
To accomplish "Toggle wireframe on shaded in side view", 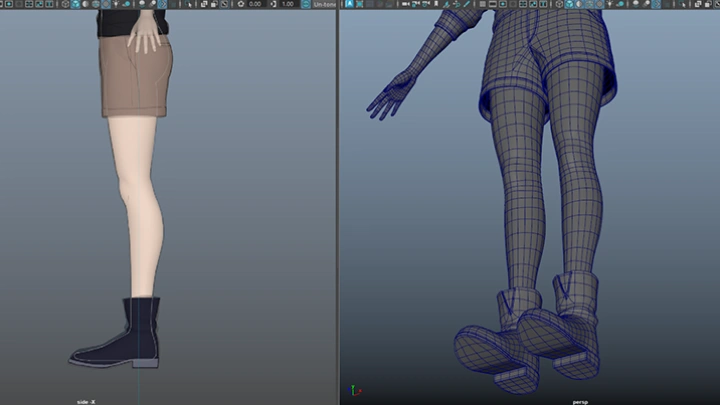I will [x=96, y=4].
